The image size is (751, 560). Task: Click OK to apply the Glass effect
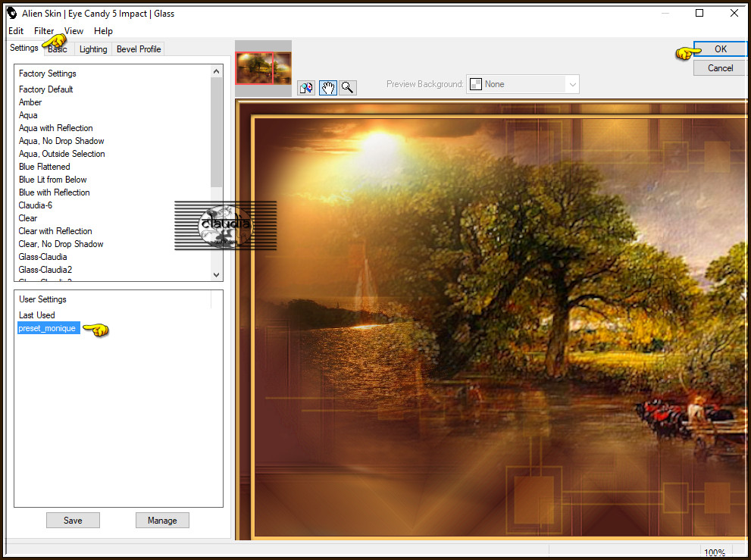720,48
